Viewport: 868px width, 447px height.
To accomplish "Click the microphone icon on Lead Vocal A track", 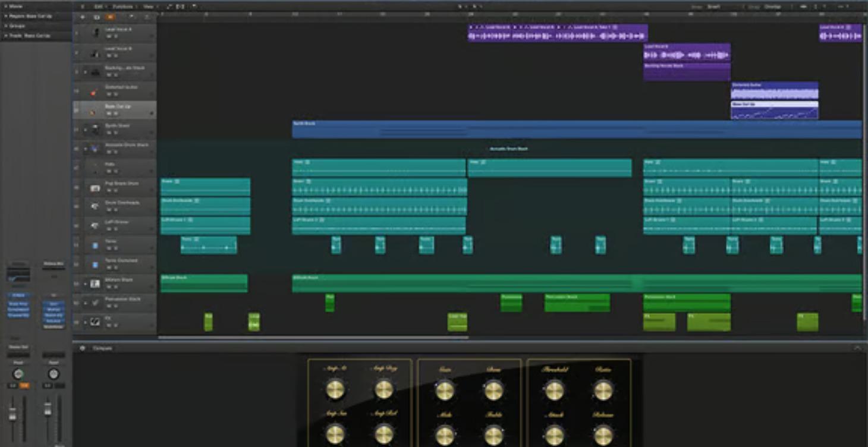I will click(96, 33).
